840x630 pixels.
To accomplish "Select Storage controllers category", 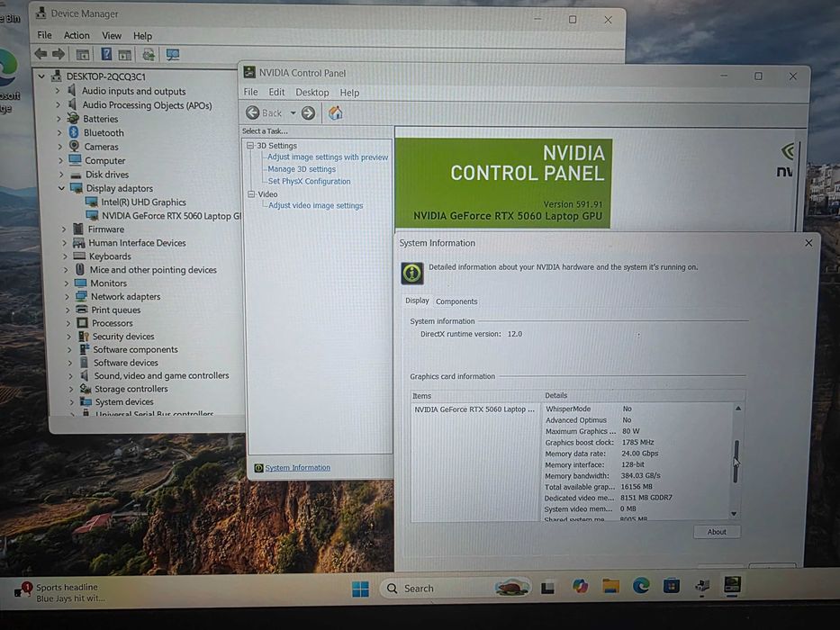I will point(131,389).
